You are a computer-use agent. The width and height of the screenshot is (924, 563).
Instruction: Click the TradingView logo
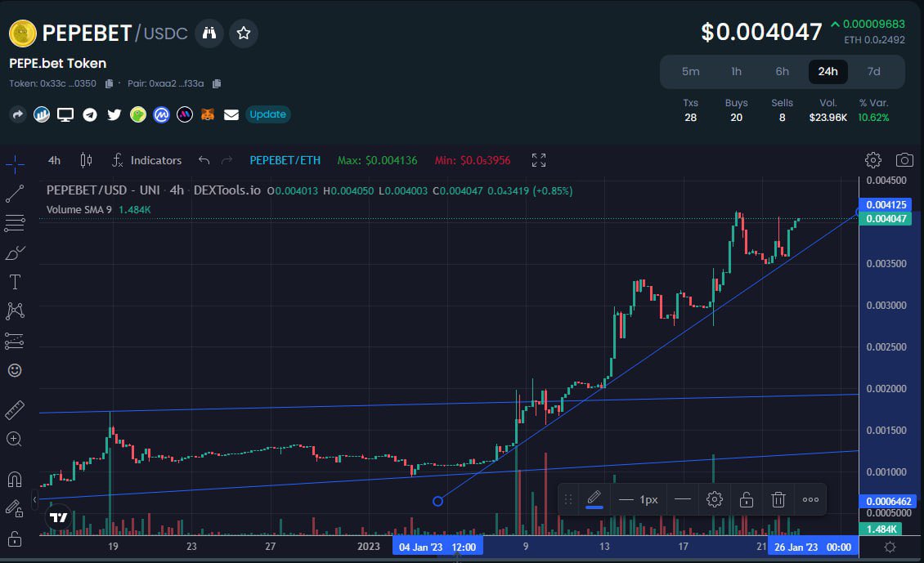pyautogui.click(x=58, y=517)
